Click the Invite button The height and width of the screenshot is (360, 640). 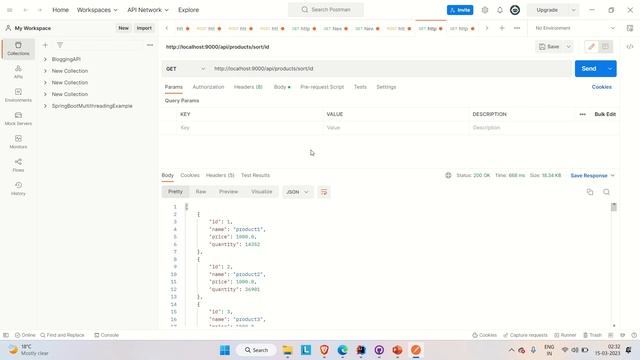(x=460, y=10)
